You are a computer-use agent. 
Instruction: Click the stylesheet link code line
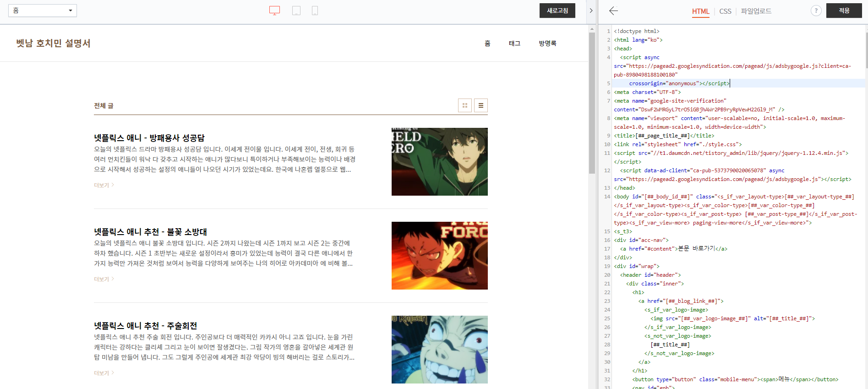[678, 144]
